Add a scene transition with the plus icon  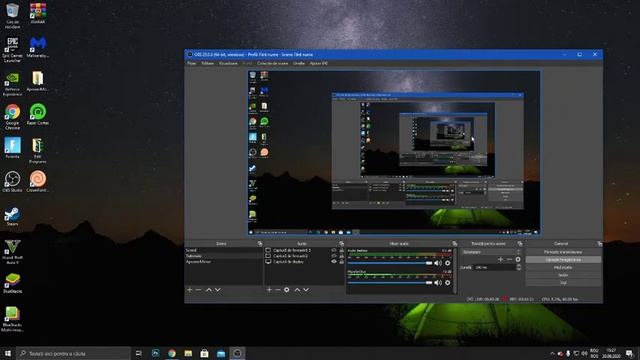[500, 259]
